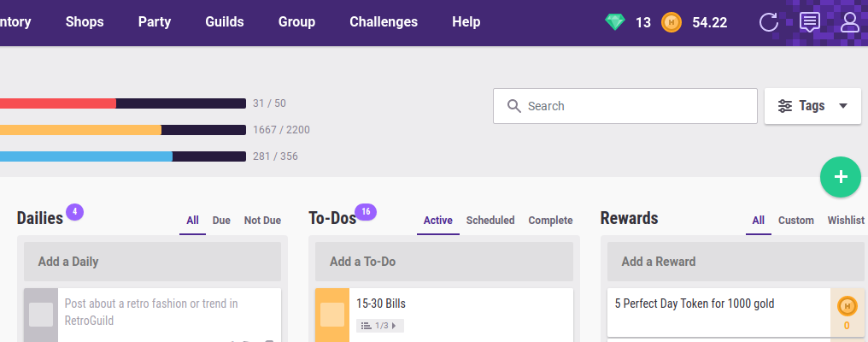Viewport: 868px width, 342px height.
Task: Open the messages chat icon
Action: [809, 22]
